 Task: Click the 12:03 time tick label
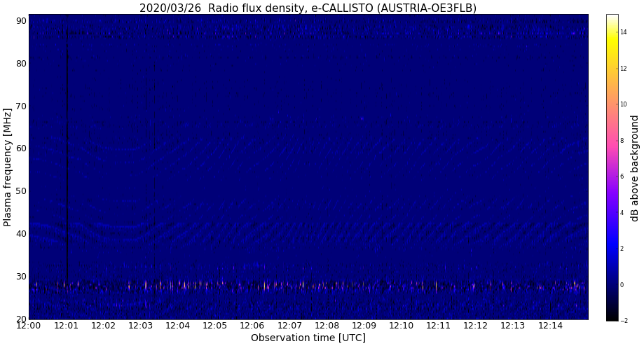[140, 326]
